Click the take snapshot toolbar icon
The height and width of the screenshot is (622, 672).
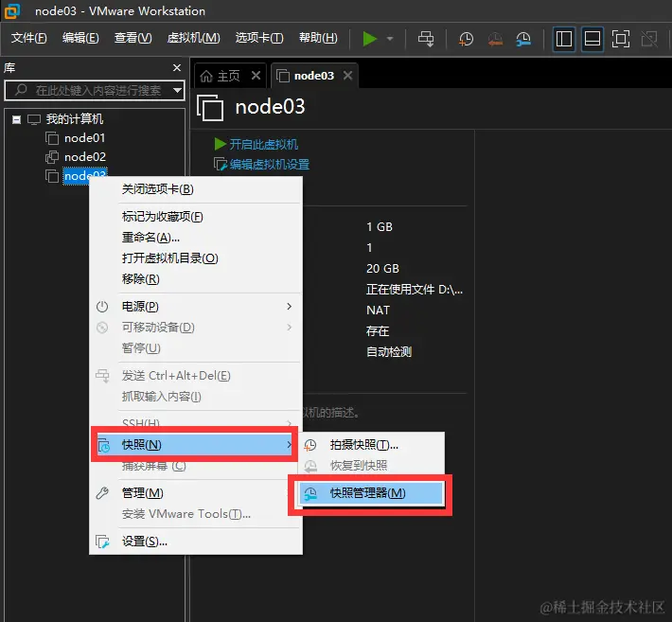[466, 39]
